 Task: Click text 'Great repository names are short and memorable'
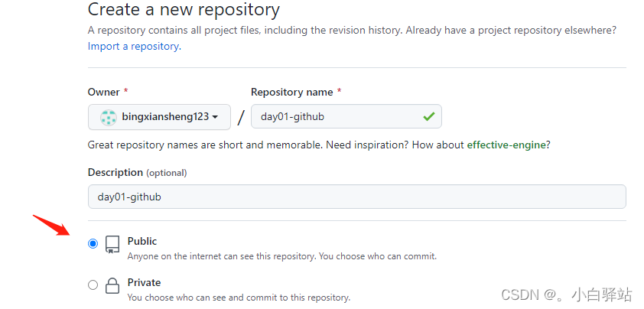(205, 145)
